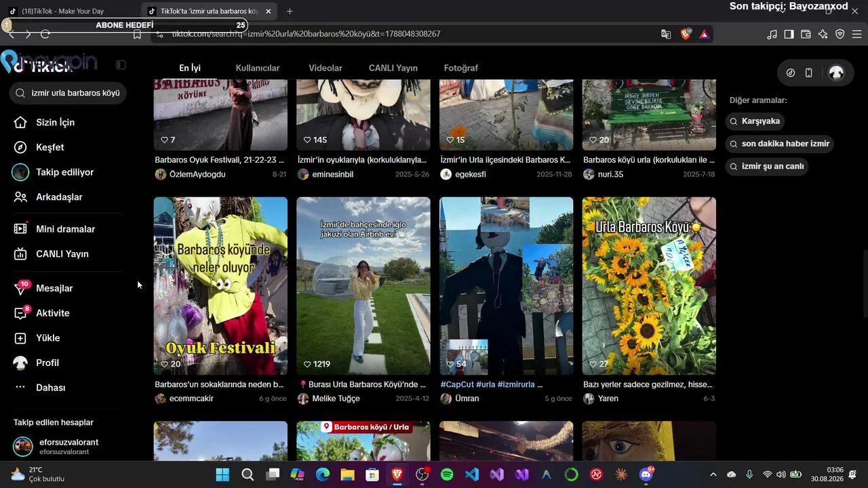The image size is (868, 488).
Task: Reload the current page
Action: 45,34
